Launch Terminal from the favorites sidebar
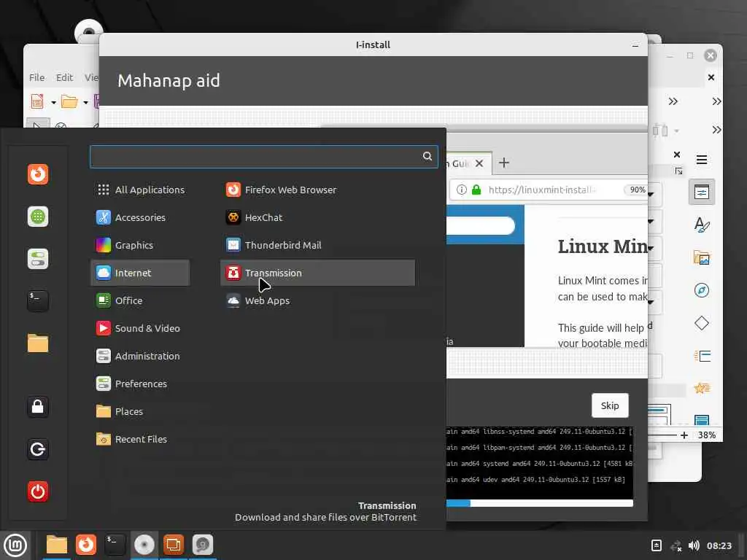This screenshot has height=560, width=747. point(38,301)
